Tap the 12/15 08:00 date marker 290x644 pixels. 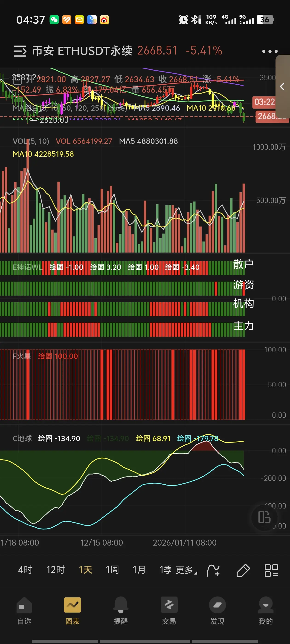click(x=101, y=543)
